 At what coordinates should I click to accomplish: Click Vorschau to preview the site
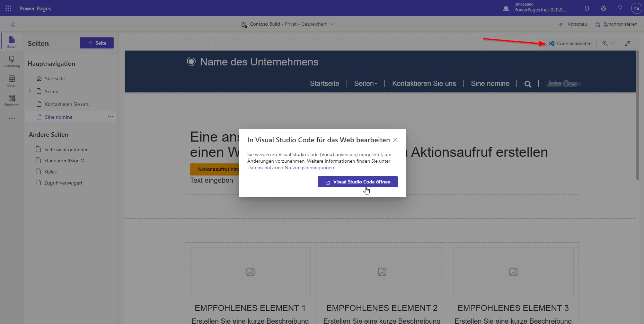573,24
